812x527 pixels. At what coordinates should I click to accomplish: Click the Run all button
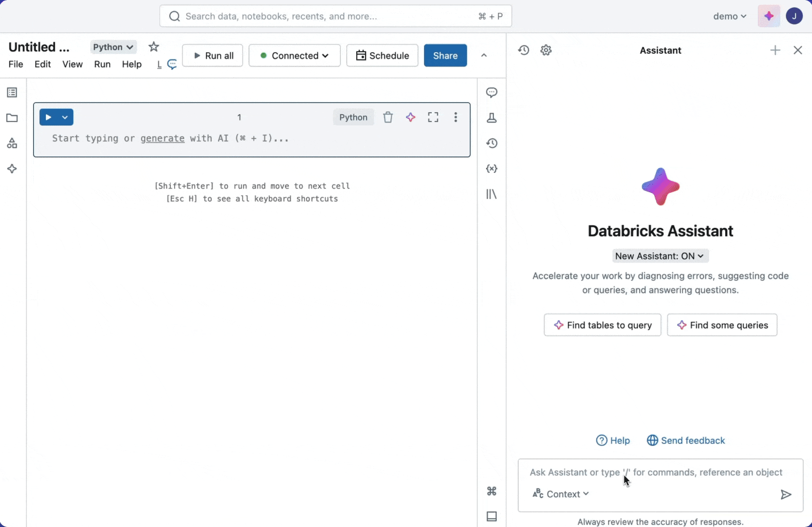[x=212, y=56]
